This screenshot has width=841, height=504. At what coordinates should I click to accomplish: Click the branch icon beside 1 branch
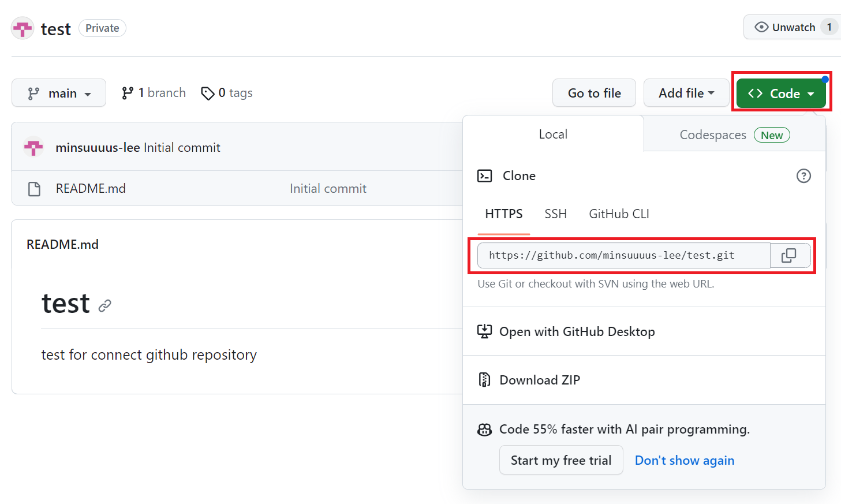pos(128,93)
